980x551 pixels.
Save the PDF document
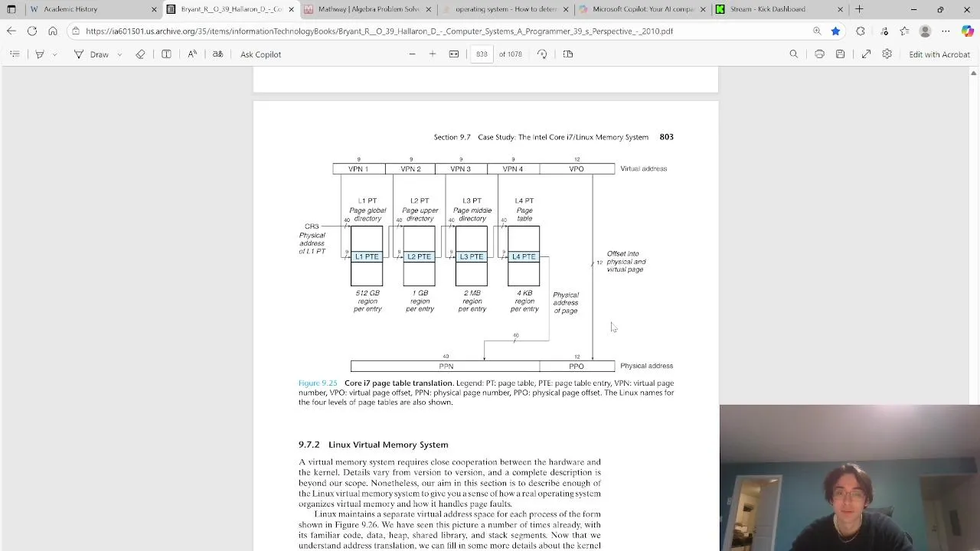click(x=840, y=54)
